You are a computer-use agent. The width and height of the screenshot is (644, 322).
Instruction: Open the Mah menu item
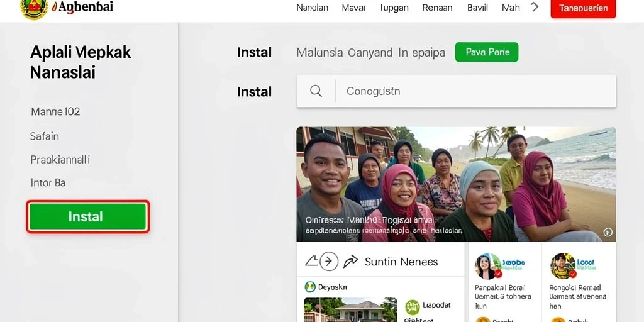coord(511,8)
